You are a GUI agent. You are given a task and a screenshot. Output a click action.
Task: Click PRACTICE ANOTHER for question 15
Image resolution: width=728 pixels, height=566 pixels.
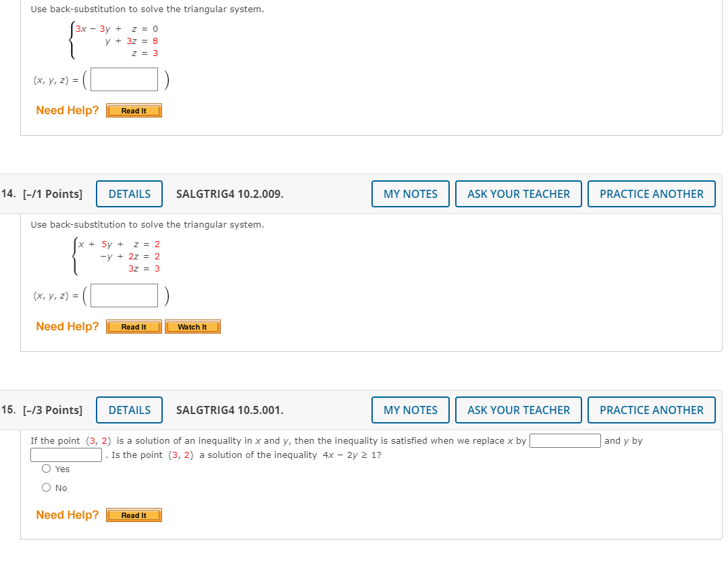click(651, 410)
